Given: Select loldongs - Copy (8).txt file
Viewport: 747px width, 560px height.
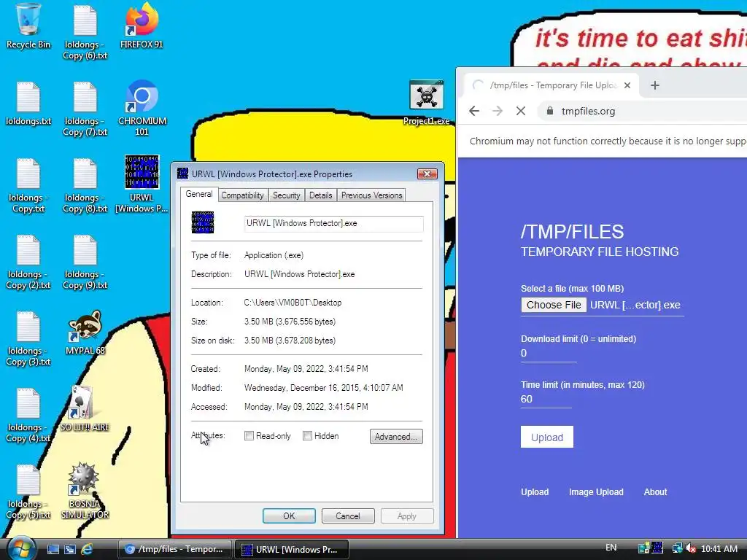Looking at the screenshot, I should (x=85, y=185).
